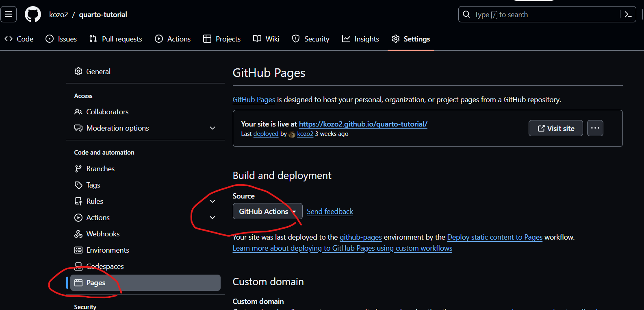This screenshot has width=644, height=310.
Task: Open quarto-tutorial repository breadcrumb link
Action: click(103, 15)
